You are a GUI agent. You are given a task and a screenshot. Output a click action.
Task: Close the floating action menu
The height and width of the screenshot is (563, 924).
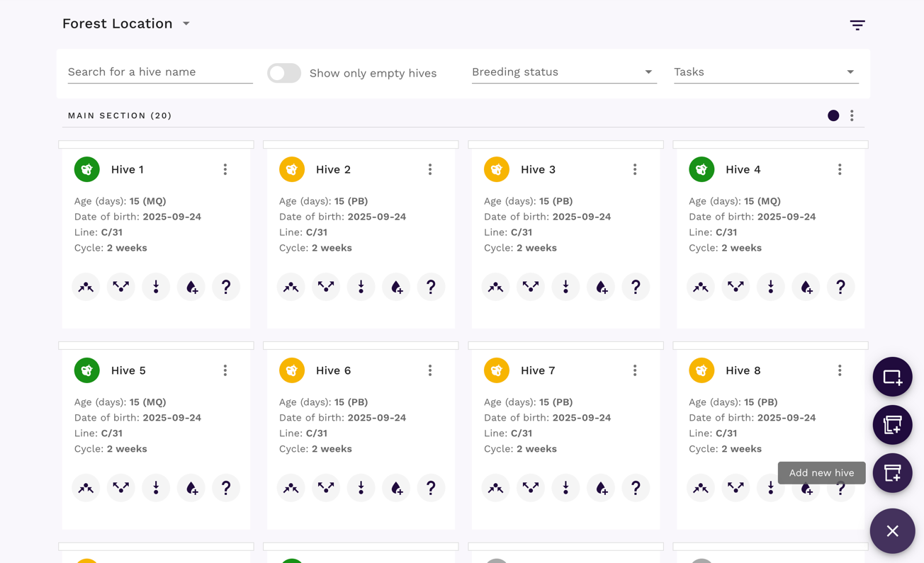[892, 531]
